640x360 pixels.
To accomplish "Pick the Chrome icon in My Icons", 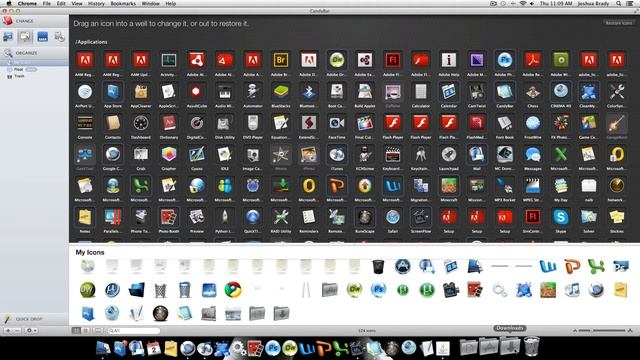I will (233, 290).
